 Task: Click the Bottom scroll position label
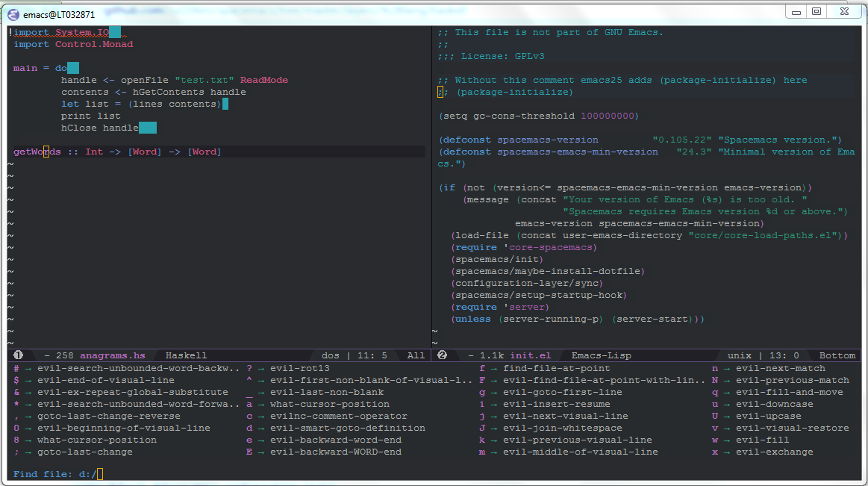click(837, 355)
